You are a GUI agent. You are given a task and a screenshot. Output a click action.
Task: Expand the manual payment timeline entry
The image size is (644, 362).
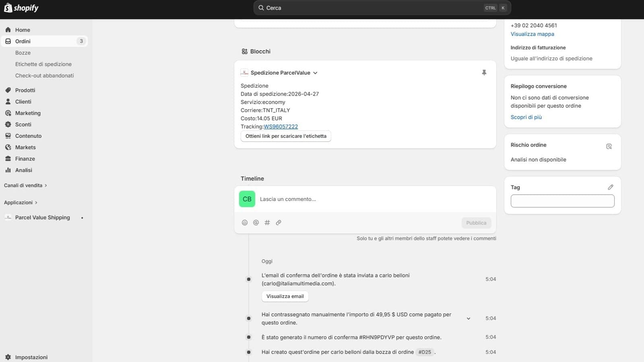(x=469, y=319)
